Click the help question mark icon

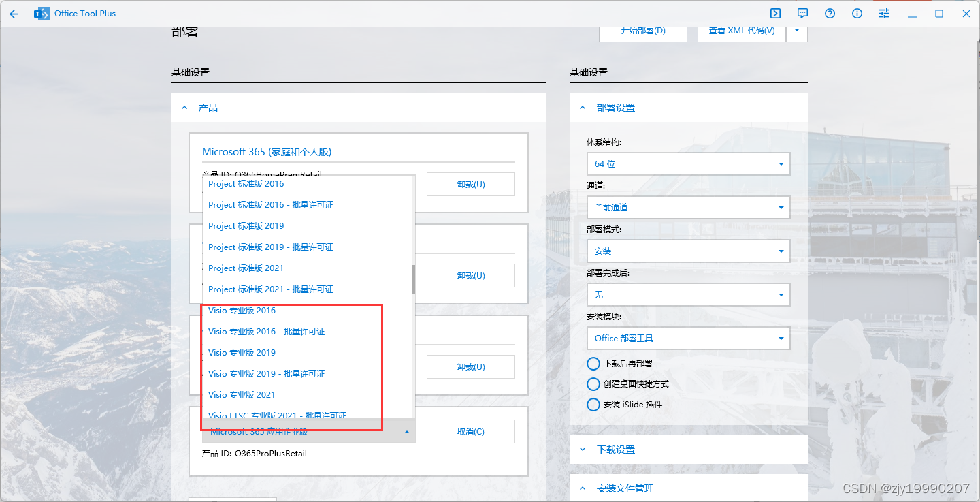(830, 13)
